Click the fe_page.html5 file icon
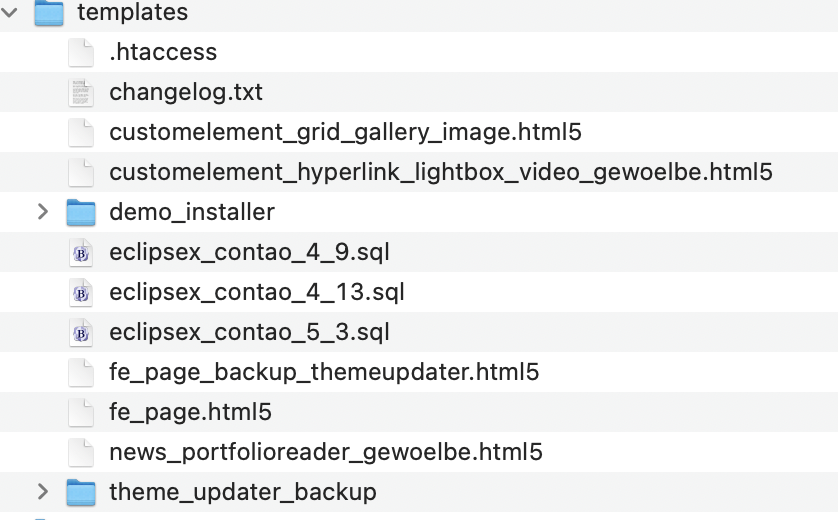 (x=81, y=412)
